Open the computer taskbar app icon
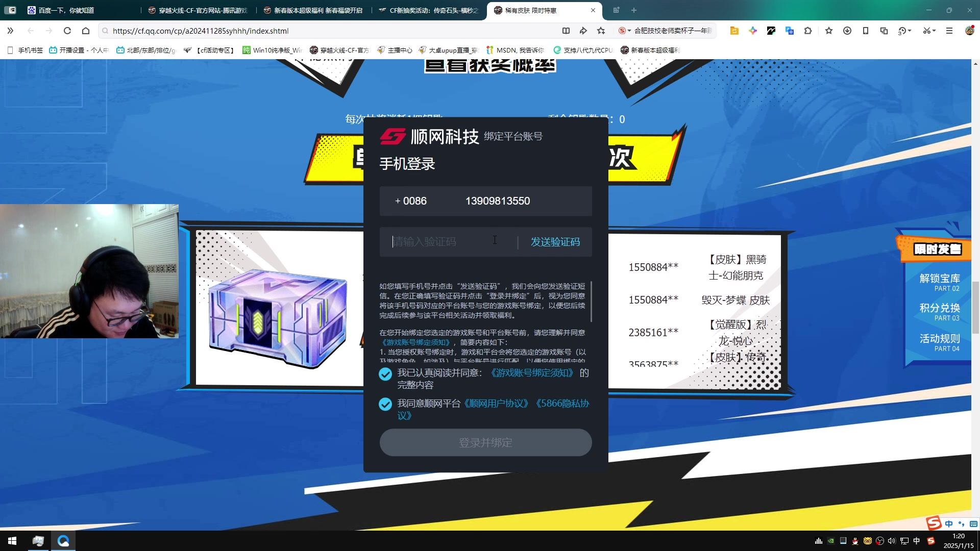The height and width of the screenshot is (551, 980). pos(38,541)
